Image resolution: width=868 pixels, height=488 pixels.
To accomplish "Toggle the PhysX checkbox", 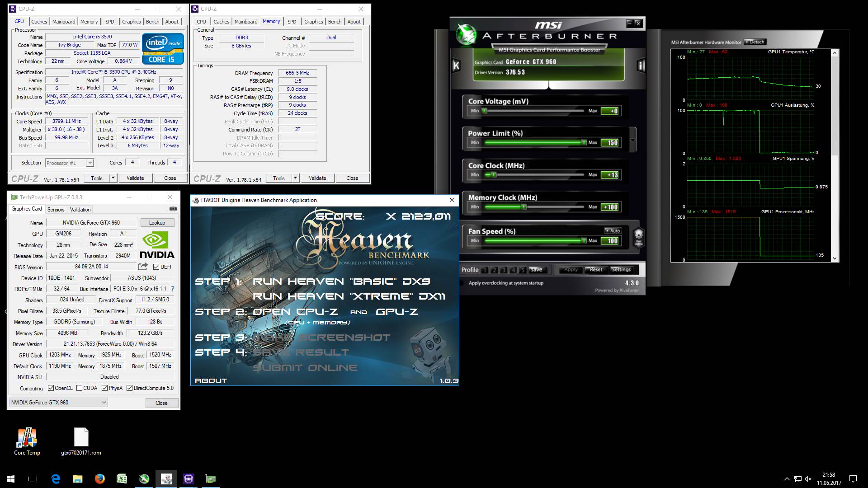I will click(x=105, y=388).
